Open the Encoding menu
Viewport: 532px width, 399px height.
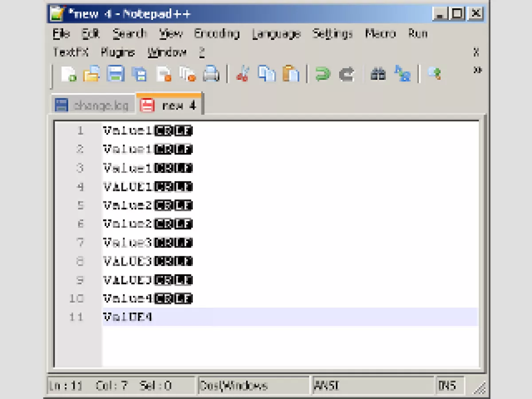(x=217, y=34)
